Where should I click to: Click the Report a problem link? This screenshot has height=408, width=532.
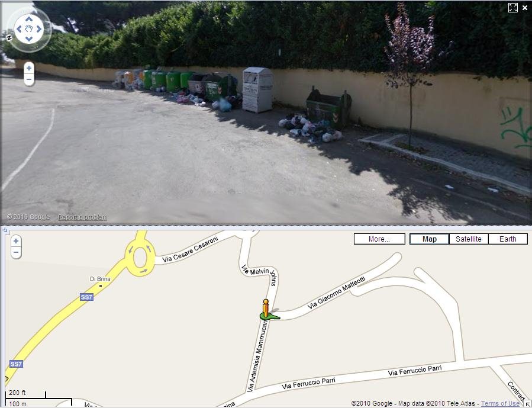pyautogui.click(x=82, y=217)
